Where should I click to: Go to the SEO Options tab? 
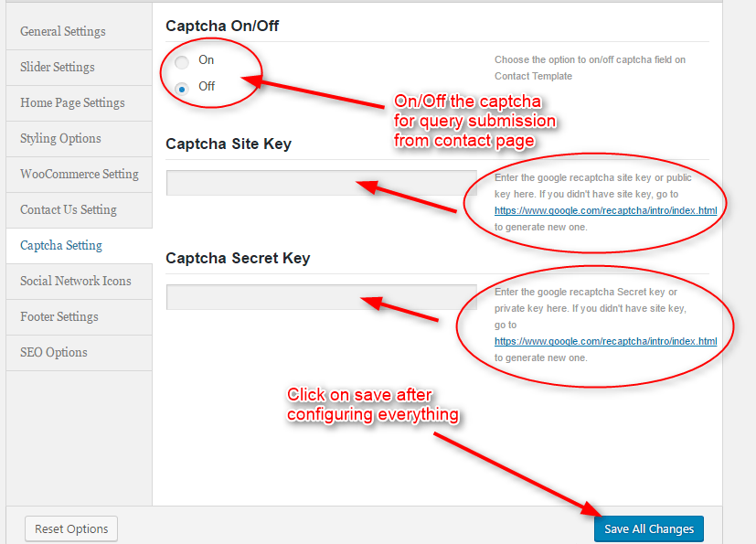(x=54, y=352)
